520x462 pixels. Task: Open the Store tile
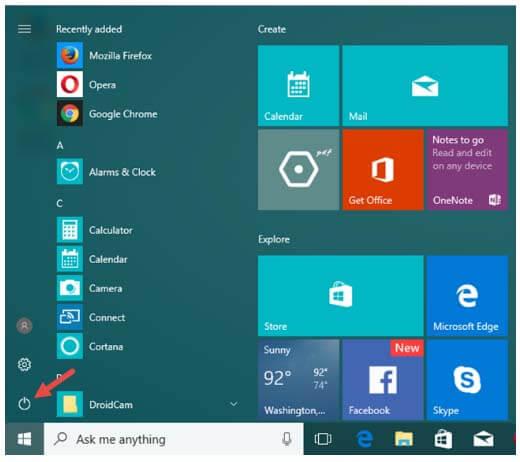point(341,296)
